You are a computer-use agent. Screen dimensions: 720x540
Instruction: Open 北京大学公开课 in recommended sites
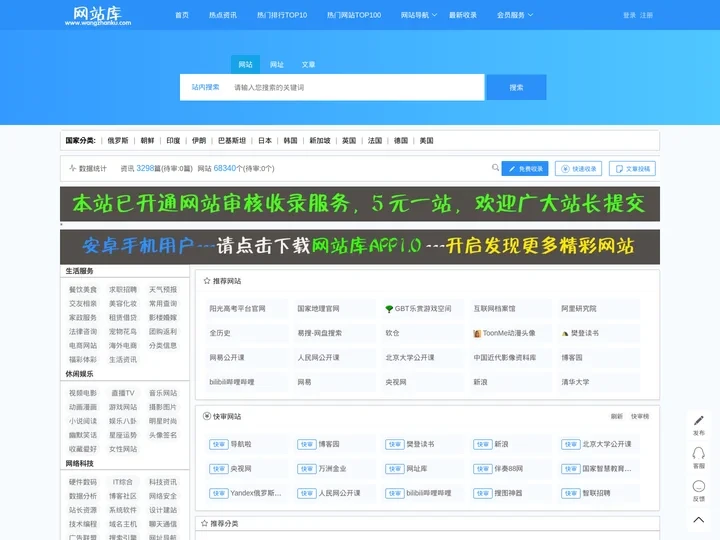click(410, 357)
